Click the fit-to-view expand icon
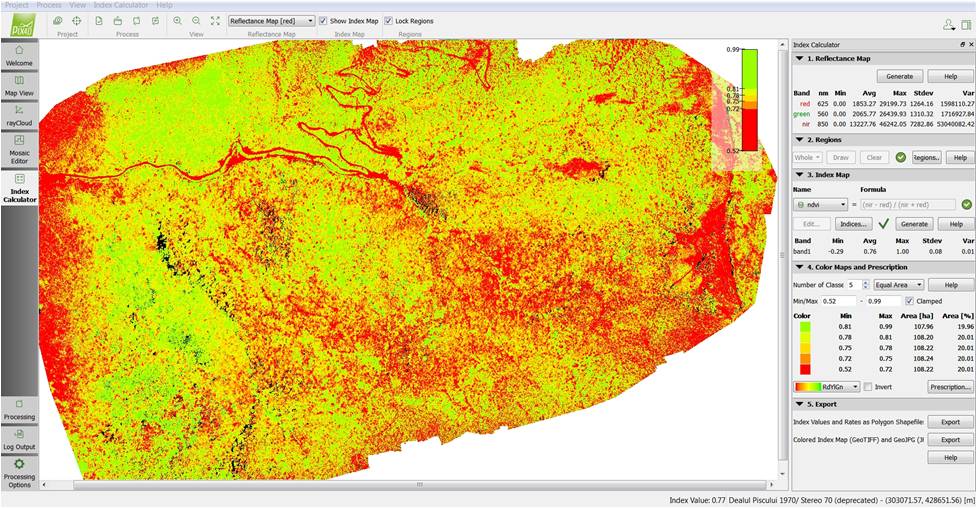977x508 pixels. 215,20
